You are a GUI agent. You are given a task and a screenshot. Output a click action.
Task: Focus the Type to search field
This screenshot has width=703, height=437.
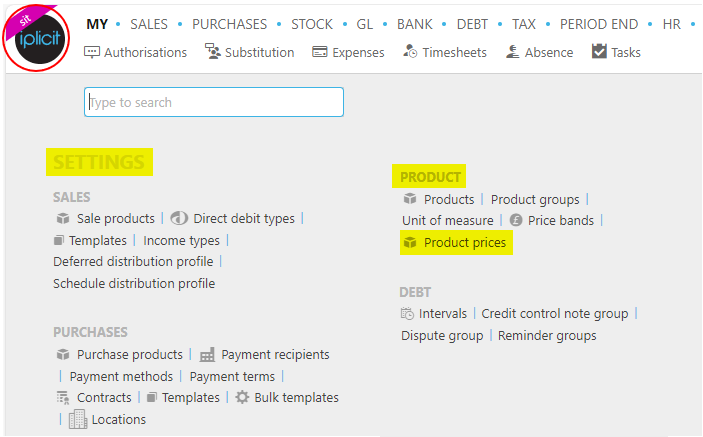point(214,102)
